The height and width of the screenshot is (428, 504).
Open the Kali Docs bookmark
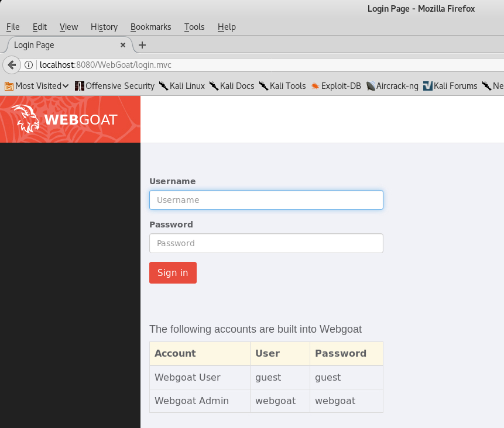(232, 86)
